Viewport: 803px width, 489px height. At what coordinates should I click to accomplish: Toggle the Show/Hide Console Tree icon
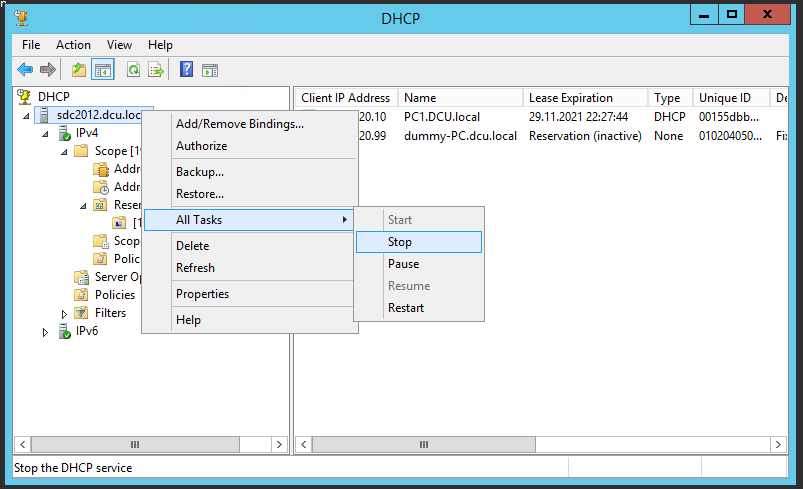coord(102,69)
